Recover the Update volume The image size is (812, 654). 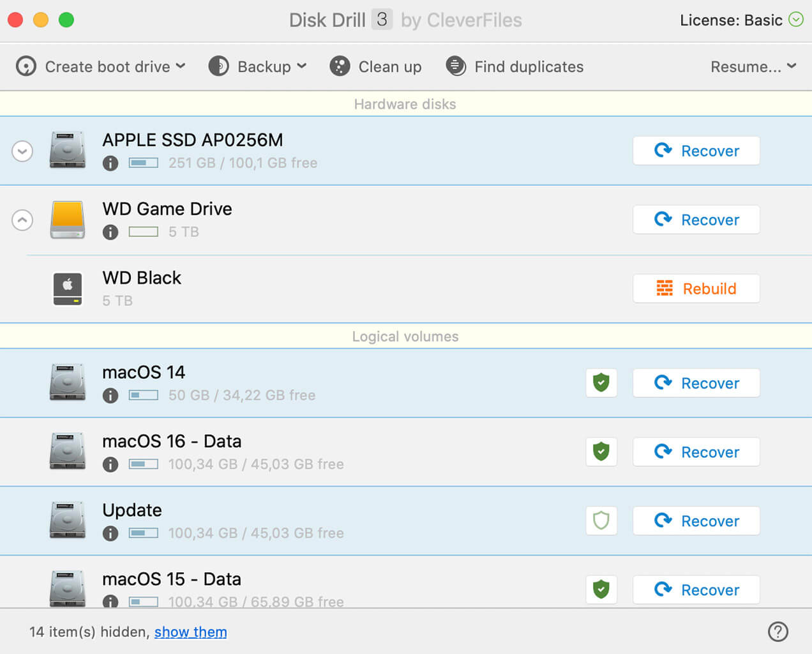(x=696, y=521)
